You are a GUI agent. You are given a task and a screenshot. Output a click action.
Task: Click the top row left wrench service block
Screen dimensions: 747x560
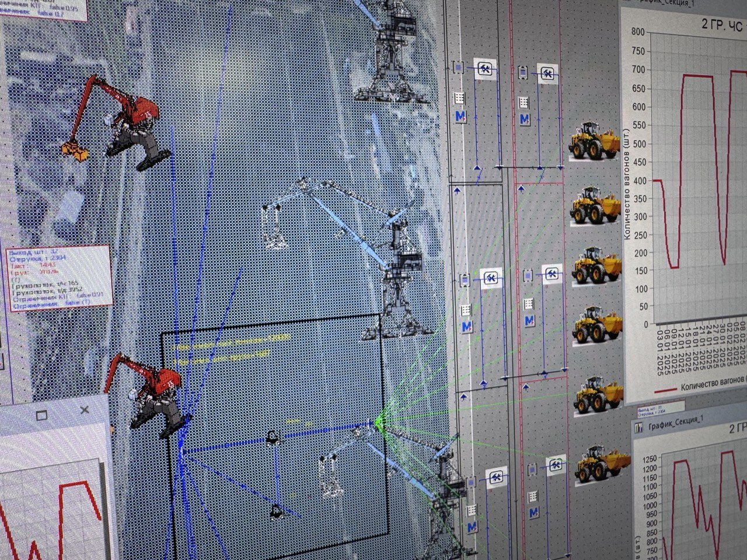click(484, 69)
